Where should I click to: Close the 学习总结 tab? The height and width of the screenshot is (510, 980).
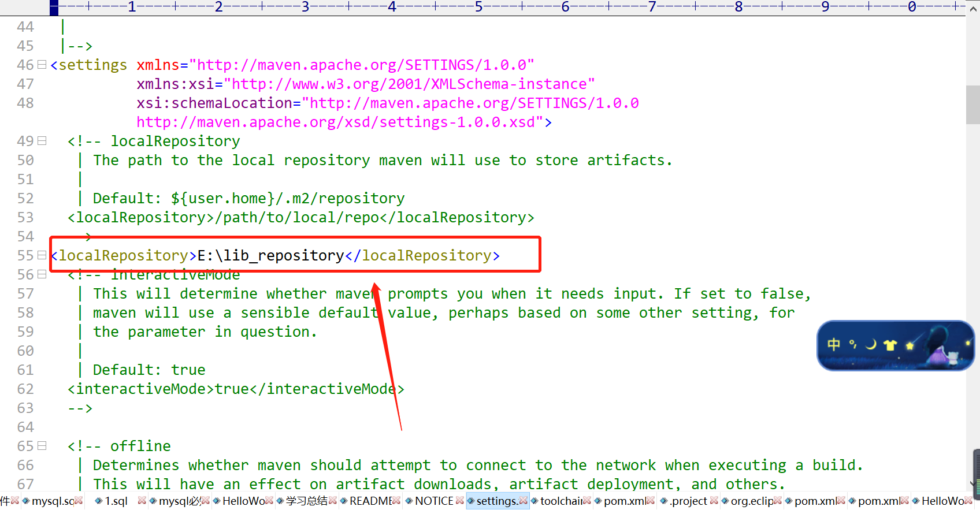click(x=333, y=501)
